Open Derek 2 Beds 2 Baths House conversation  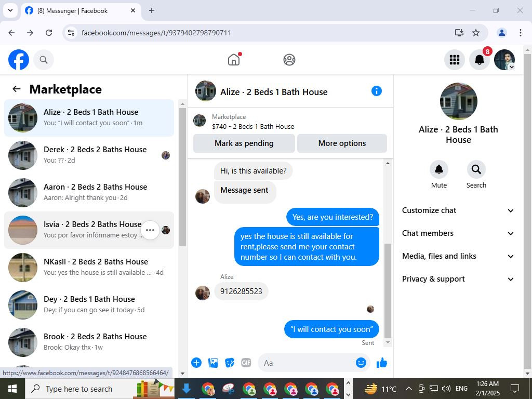pyautogui.click(x=89, y=155)
